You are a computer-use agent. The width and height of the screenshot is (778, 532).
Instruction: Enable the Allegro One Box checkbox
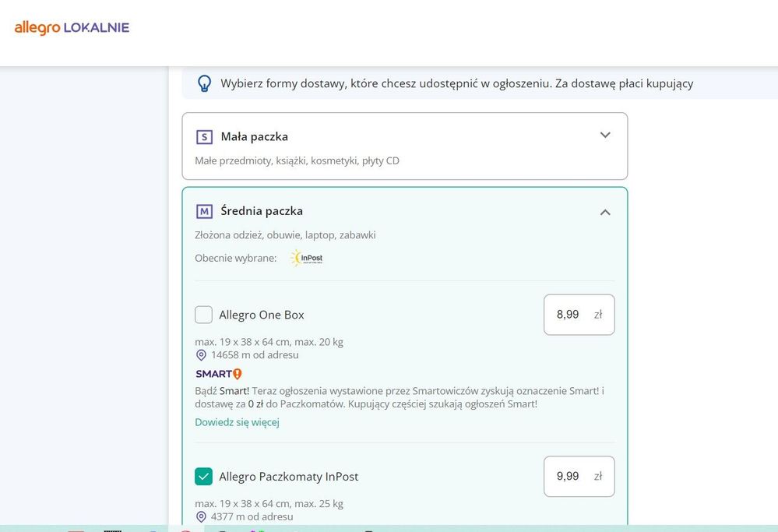[x=203, y=315]
